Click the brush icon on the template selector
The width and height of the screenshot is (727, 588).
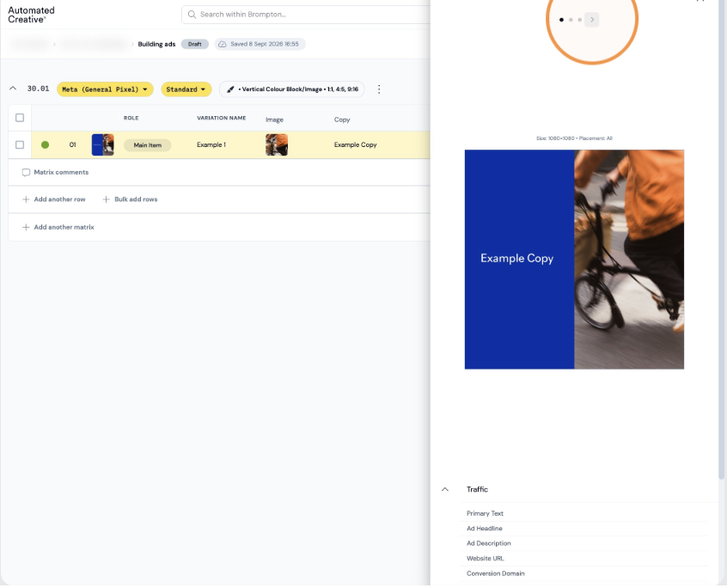(230, 89)
